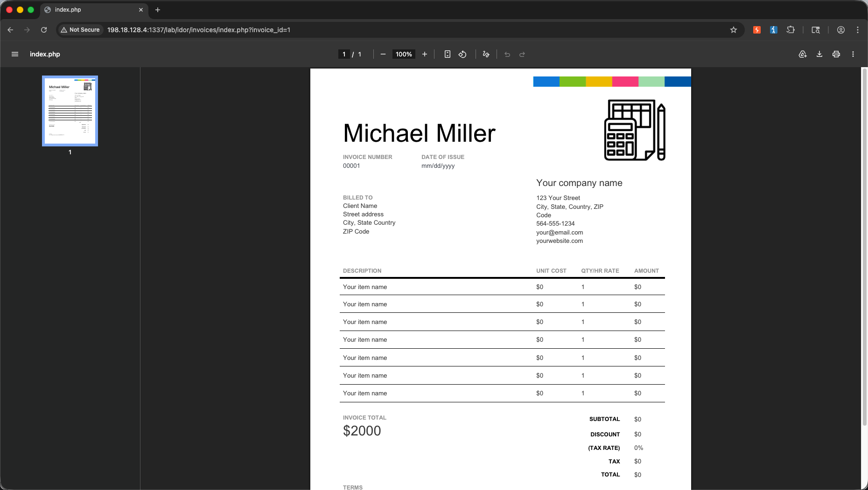Open the orange lightning extension icon
Viewport: 868px width, 490px height.
[757, 30]
